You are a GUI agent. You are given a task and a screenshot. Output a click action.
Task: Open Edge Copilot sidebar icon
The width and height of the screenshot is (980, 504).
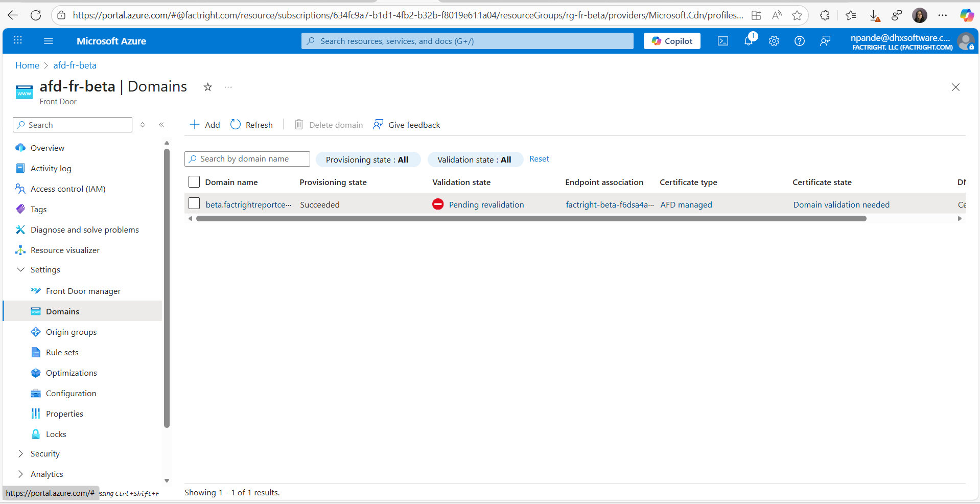[966, 15]
